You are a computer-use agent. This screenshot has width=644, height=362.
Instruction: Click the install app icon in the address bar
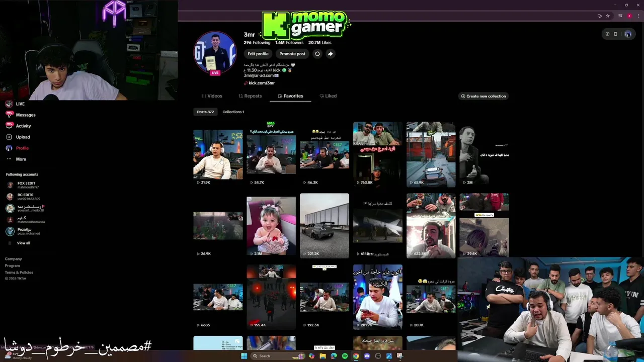click(x=600, y=16)
